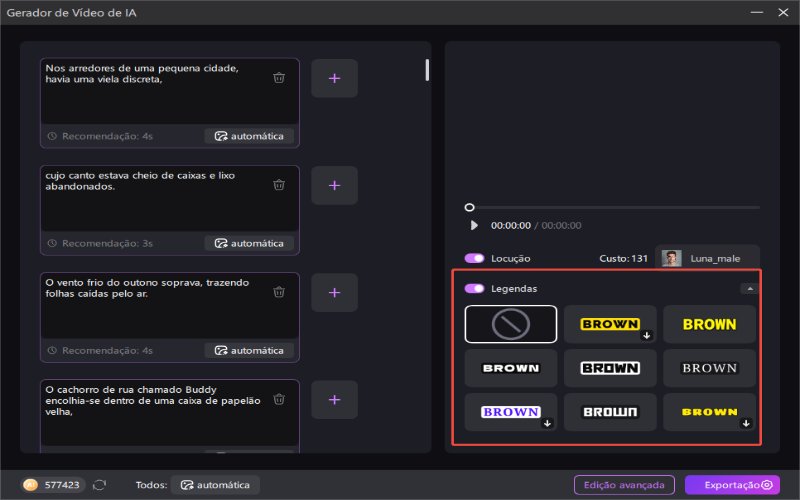
Task: Pick the purple BROWN on white subtitle style
Action: (x=510, y=412)
